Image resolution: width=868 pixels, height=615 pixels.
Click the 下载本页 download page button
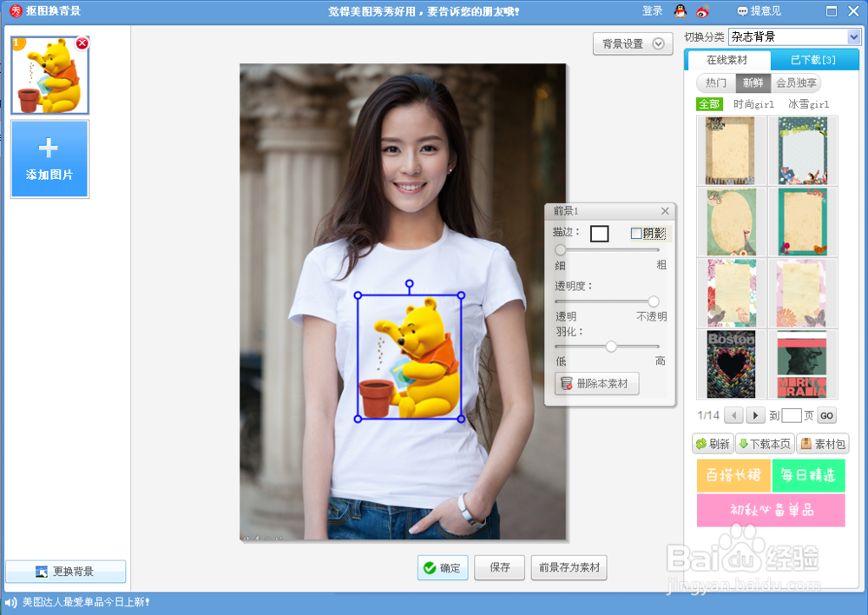[765, 444]
